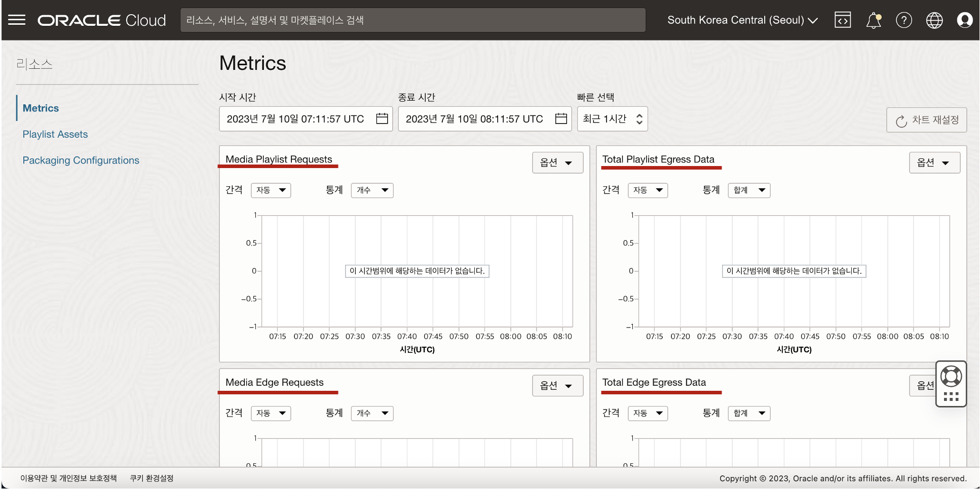This screenshot has width=980, height=489.
Task: Click the lifebuoy support widget
Action: click(x=951, y=376)
